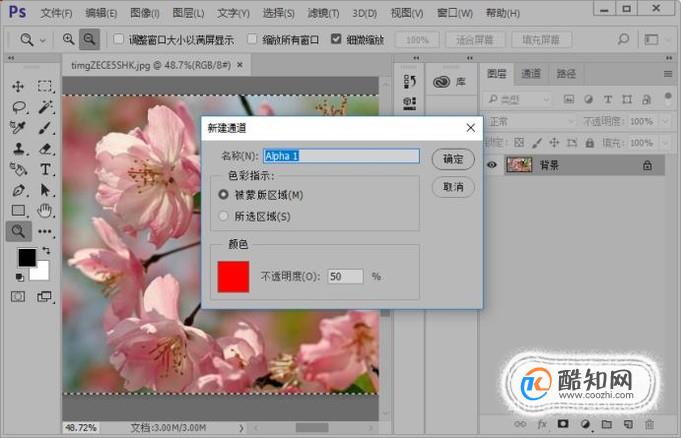Toggle the layer filter switch
The width and height of the screenshot is (681, 438).
pyautogui.click(x=668, y=98)
